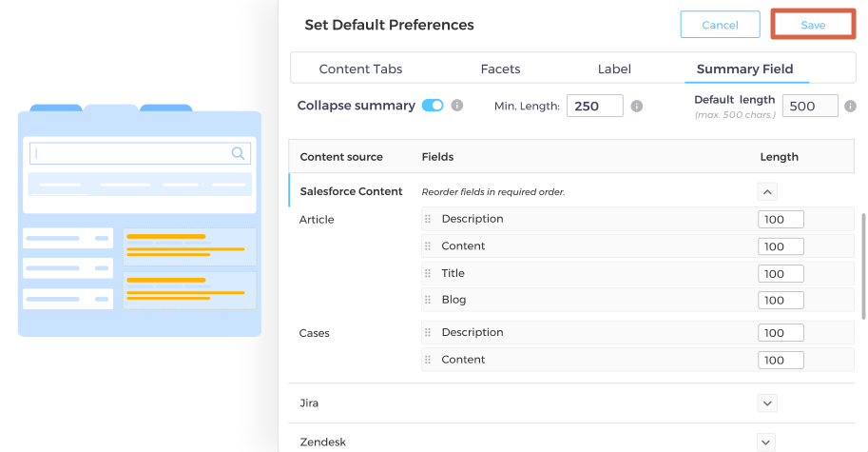
Task: Click info icon beside Min. Length field
Action: (637, 106)
